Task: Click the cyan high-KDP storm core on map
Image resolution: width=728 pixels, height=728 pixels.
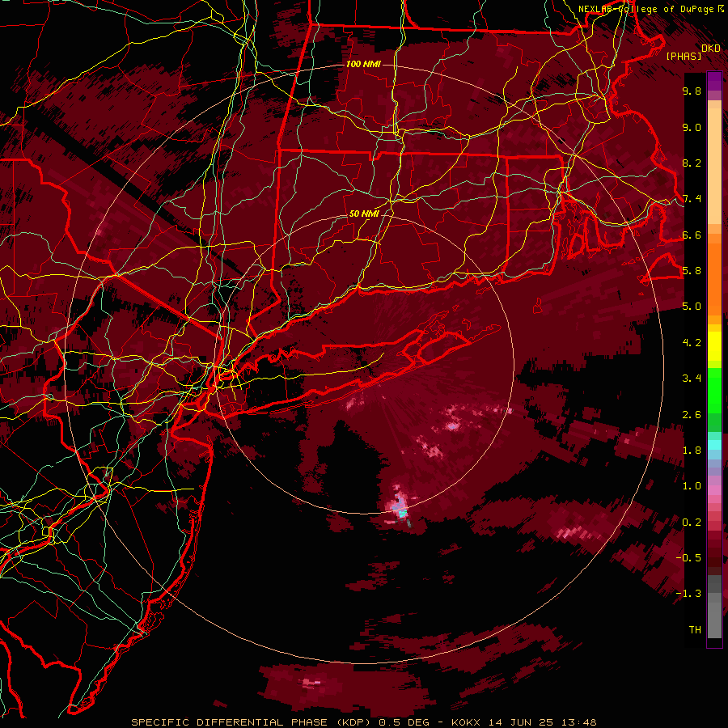Action: [402, 513]
